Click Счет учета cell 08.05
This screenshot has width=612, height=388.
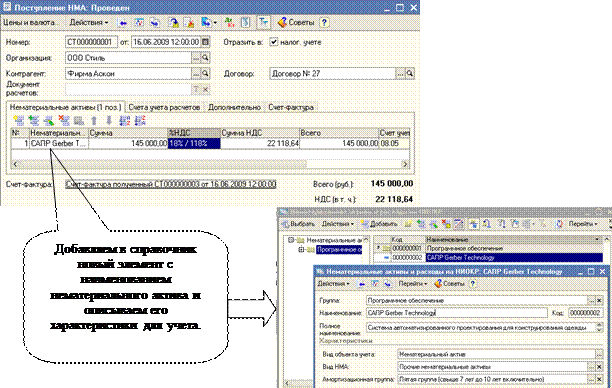(x=394, y=144)
